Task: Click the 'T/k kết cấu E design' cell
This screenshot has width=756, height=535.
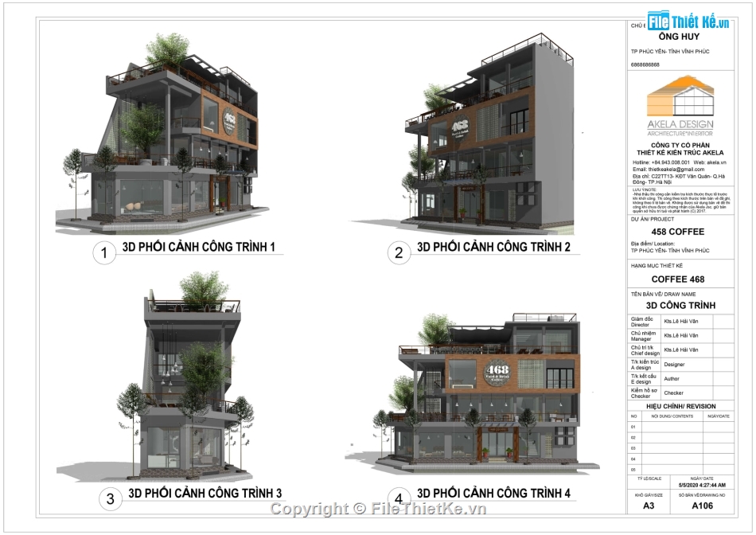Action: [x=644, y=379]
